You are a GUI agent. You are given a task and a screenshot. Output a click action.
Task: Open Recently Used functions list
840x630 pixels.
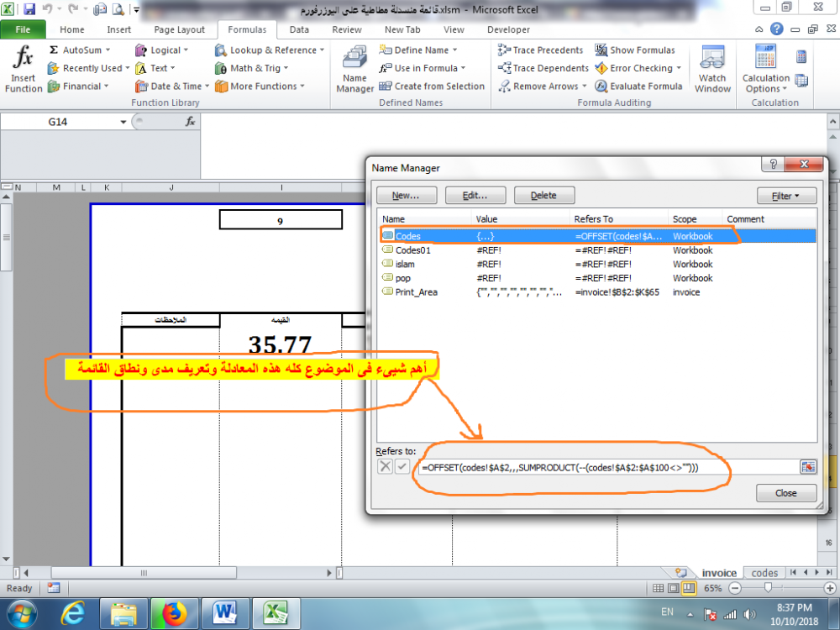(x=88, y=68)
